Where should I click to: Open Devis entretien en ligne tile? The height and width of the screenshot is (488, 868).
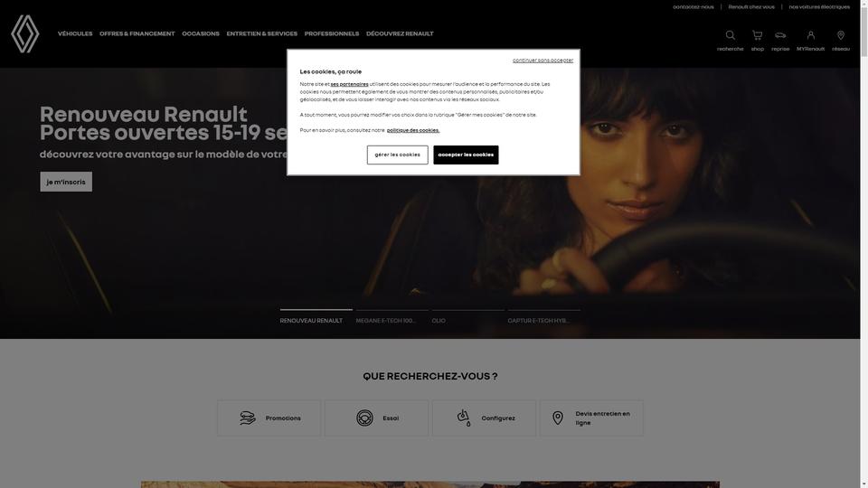[x=591, y=418]
